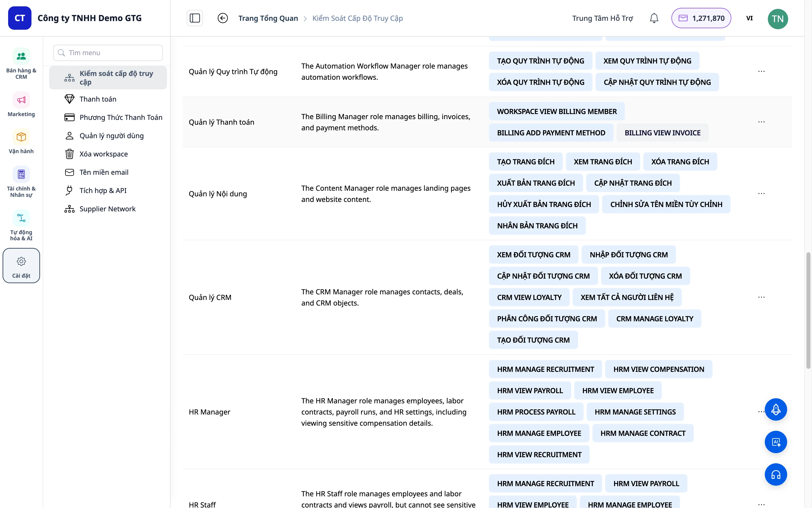812x508 pixels.
Task: Open the floating AI assistant button
Action: pyautogui.click(x=776, y=442)
